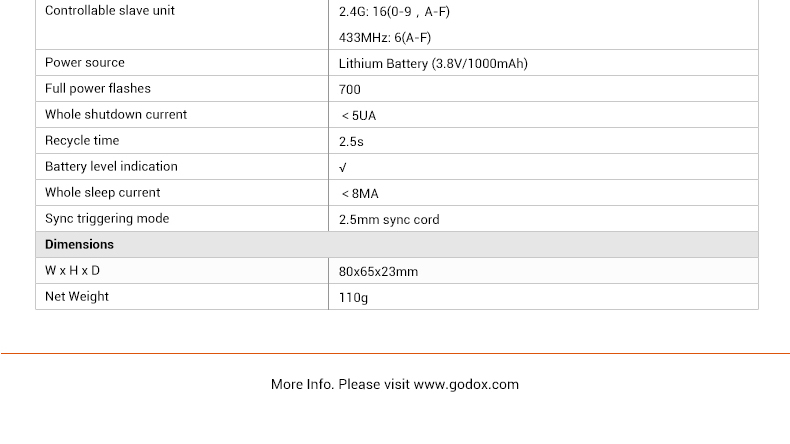Click the 'Controllable slave unit' label

(110, 11)
